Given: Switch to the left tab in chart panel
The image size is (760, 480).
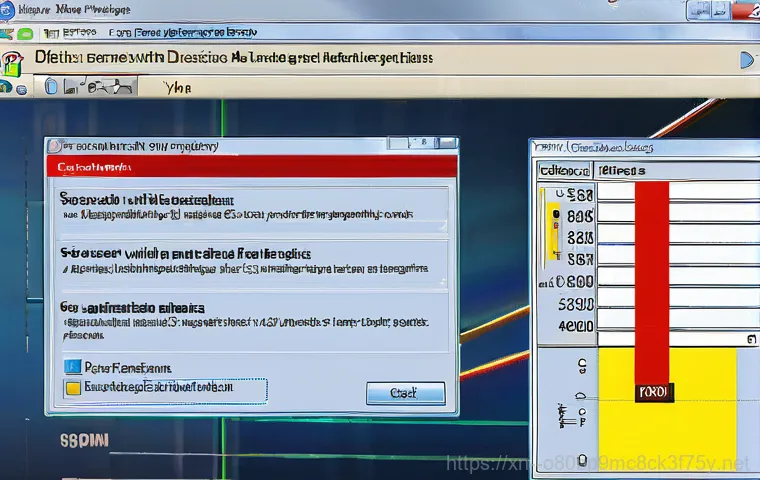Looking at the screenshot, I should [563, 171].
